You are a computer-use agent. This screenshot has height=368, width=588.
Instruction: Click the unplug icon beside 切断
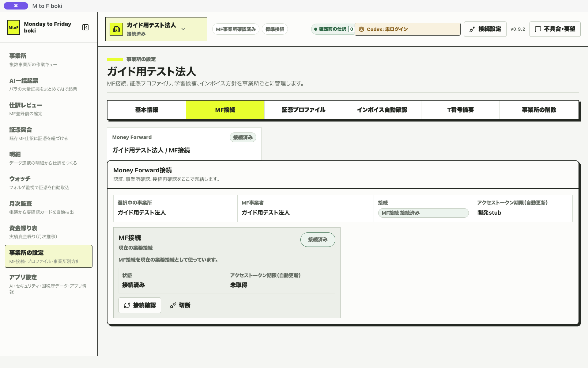pyautogui.click(x=173, y=305)
